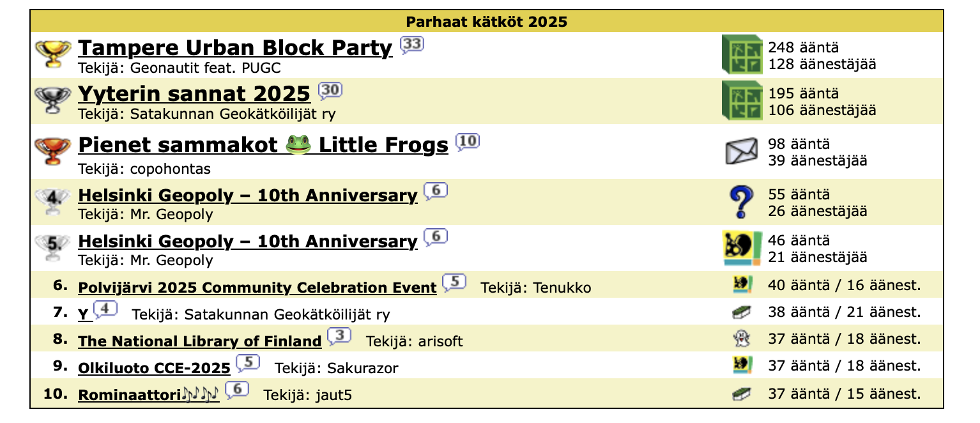
Task: Open the Yyterin sannat 2025 link
Action: click(194, 94)
